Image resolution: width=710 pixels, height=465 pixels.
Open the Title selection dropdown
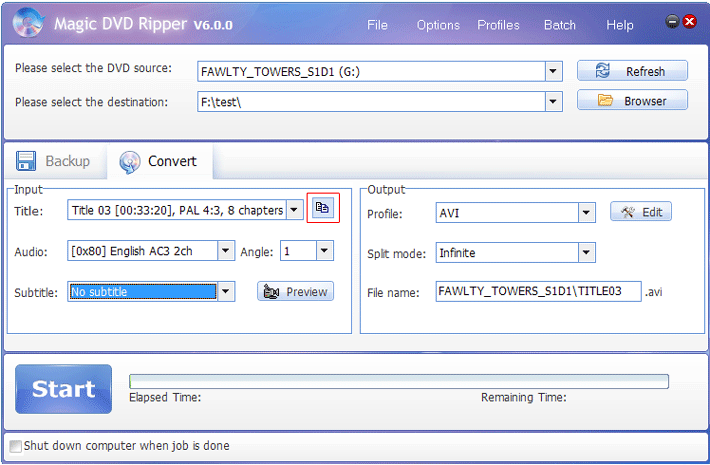294,210
